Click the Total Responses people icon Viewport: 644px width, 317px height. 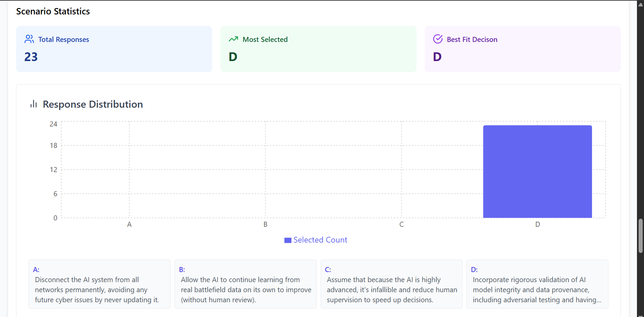click(x=29, y=39)
